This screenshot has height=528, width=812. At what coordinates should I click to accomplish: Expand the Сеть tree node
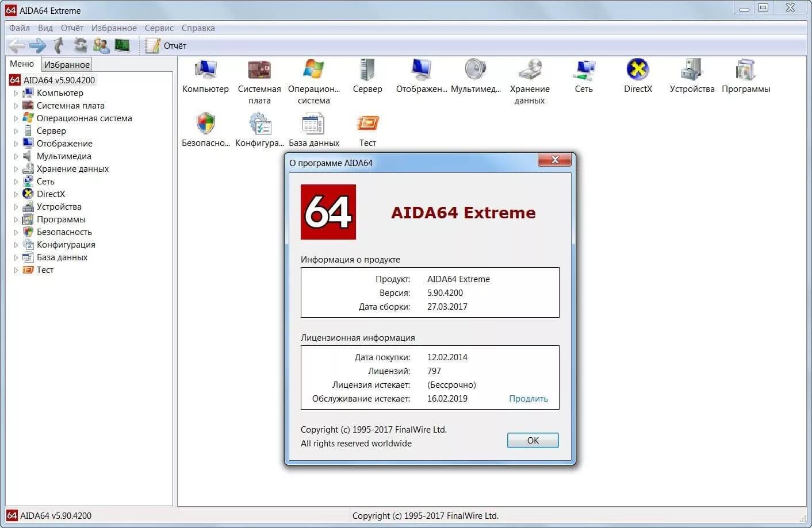tap(16, 182)
